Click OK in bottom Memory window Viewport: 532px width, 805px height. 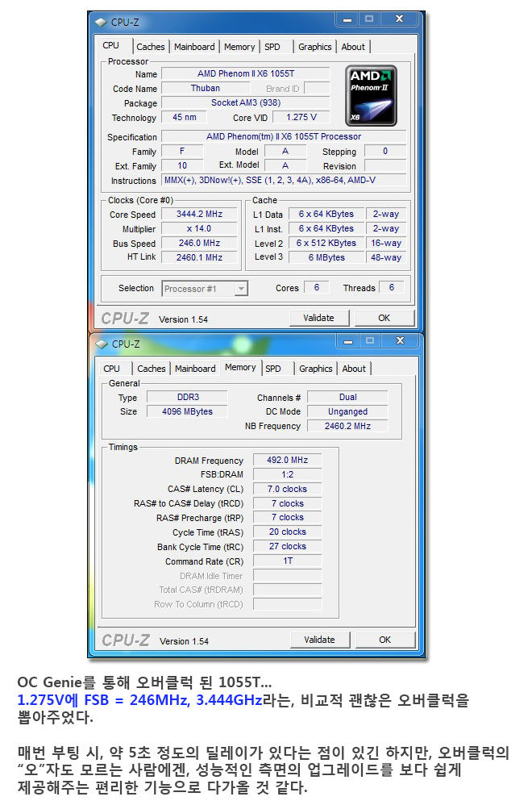click(x=384, y=640)
